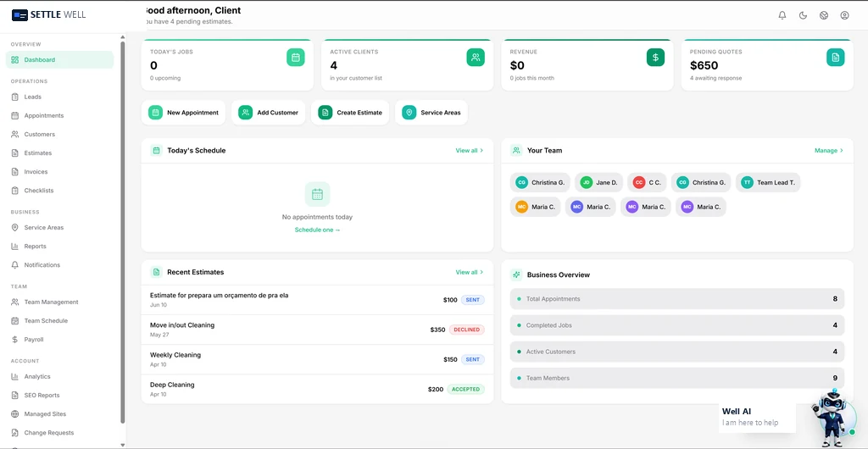Open the notifications bell in header
Image resolution: width=868 pixels, height=449 pixels.
pyautogui.click(x=782, y=15)
